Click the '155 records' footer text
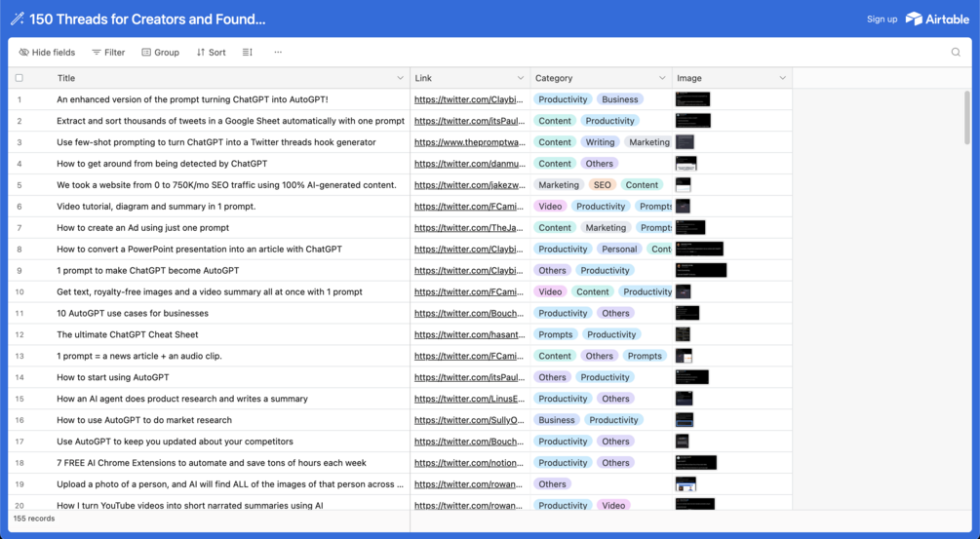980x539 pixels. 34,519
